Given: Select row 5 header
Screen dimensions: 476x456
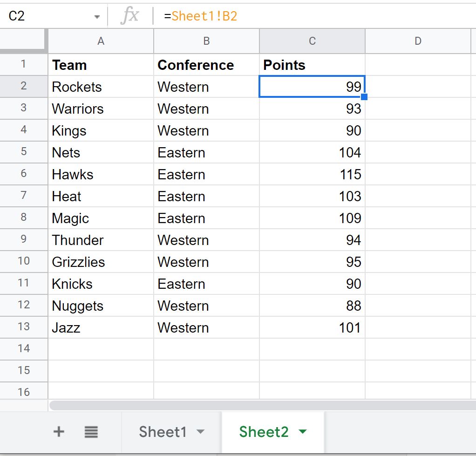Looking at the screenshot, I should [24, 152].
